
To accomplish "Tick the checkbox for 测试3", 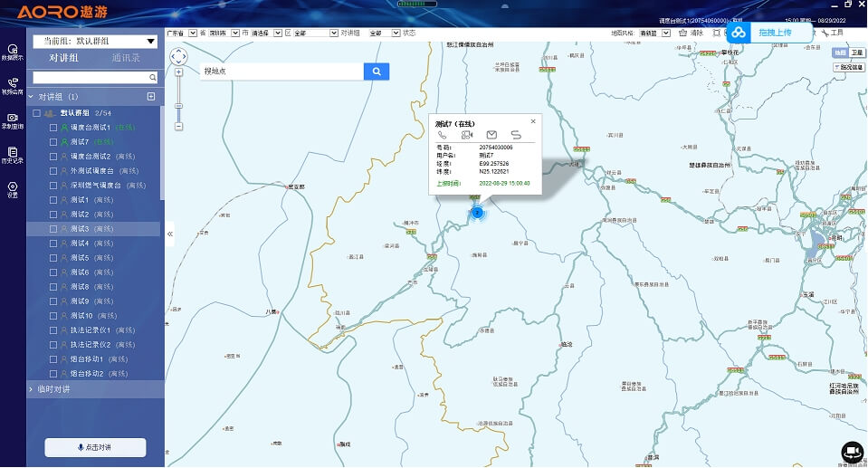I will pos(53,229).
